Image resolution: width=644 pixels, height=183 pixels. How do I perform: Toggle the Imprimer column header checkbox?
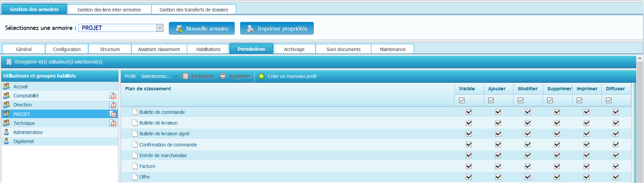[x=579, y=100]
